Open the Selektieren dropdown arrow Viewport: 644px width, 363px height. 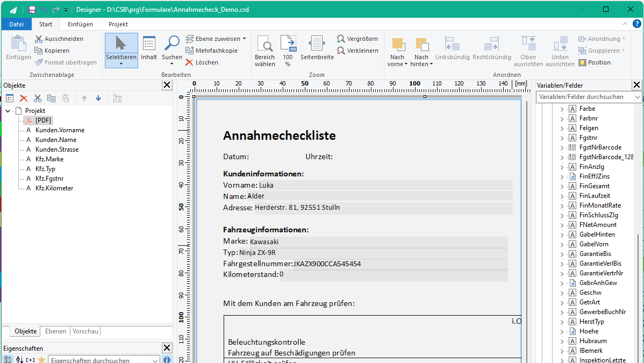coord(121,64)
